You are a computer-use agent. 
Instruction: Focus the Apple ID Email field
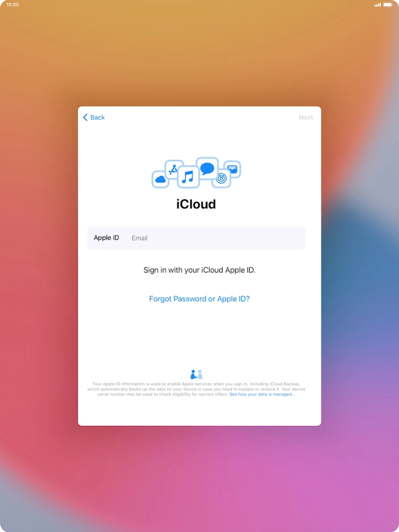click(217, 238)
